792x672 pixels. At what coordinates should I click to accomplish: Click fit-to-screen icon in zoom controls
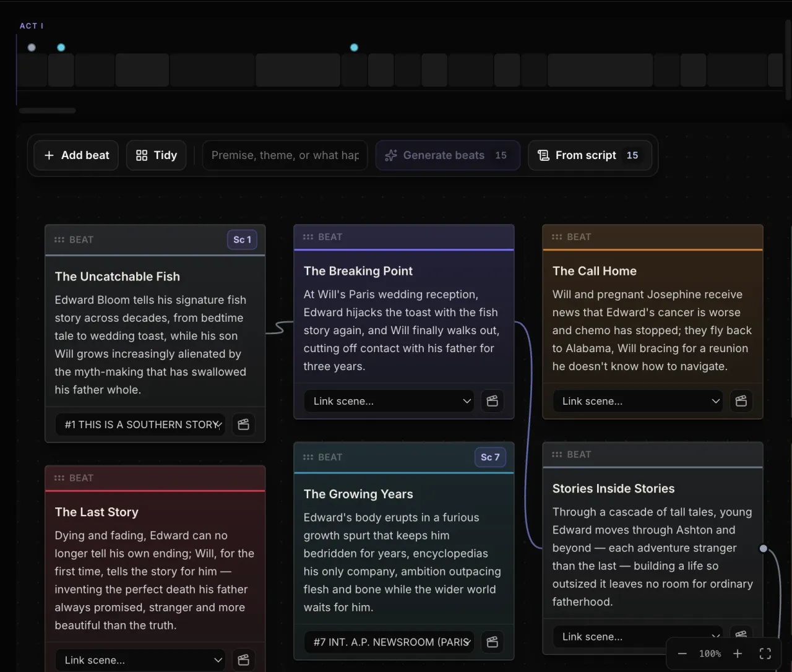click(x=765, y=653)
